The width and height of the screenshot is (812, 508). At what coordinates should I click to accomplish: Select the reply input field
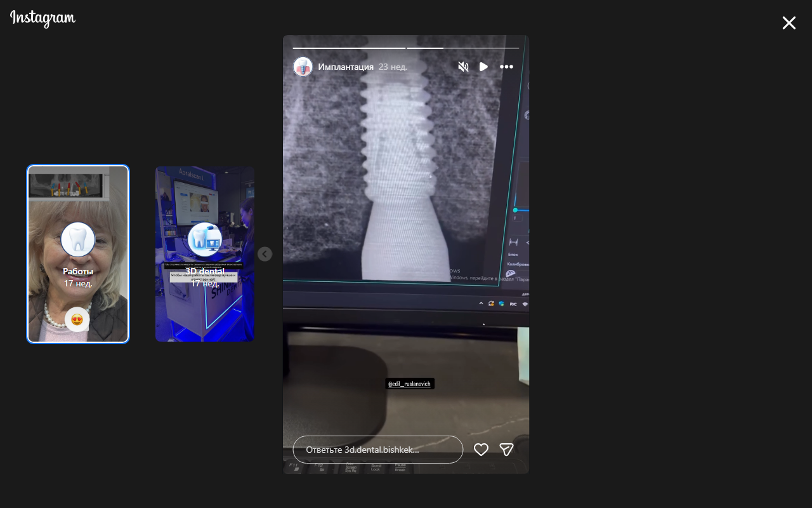[377, 449]
